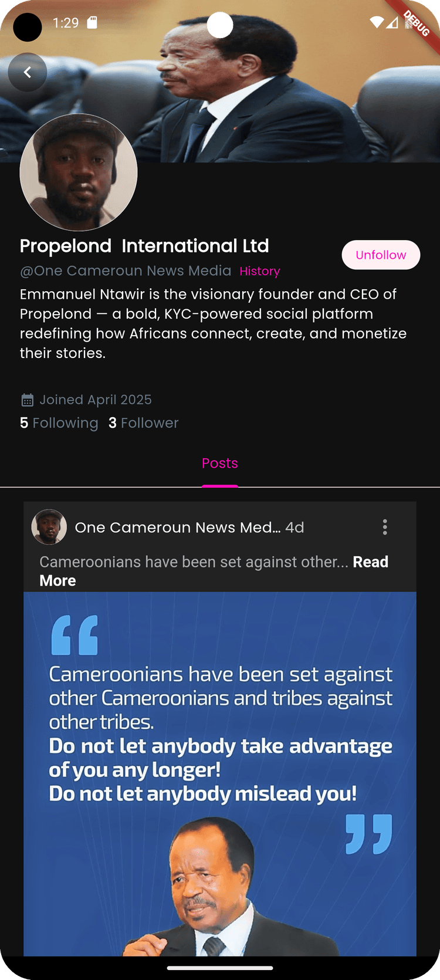
Task: Expand the post with Read More
Action: [x=370, y=562]
